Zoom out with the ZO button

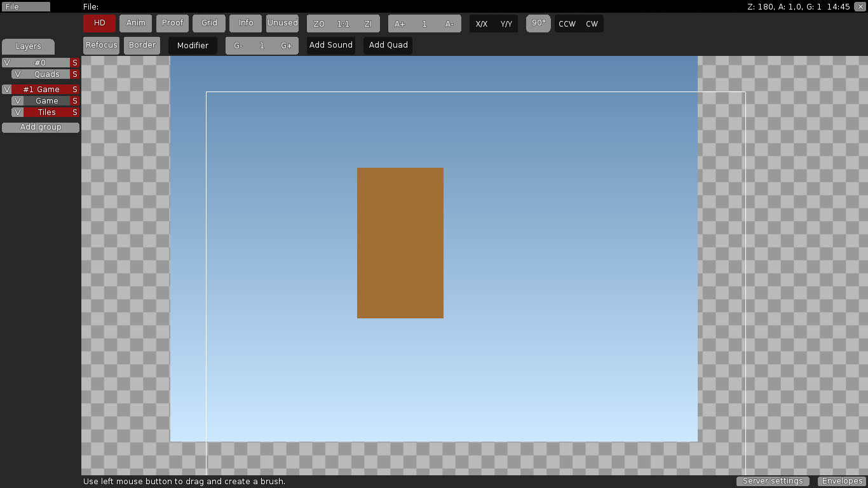click(x=318, y=24)
